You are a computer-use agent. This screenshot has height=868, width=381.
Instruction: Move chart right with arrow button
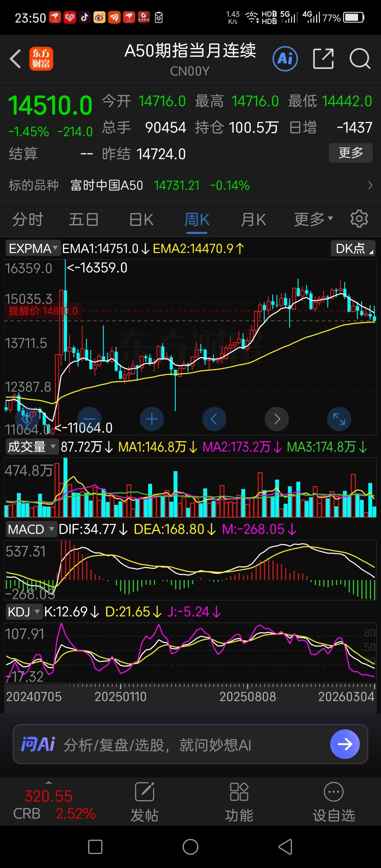pyautogui.click(x=277, y=419)
